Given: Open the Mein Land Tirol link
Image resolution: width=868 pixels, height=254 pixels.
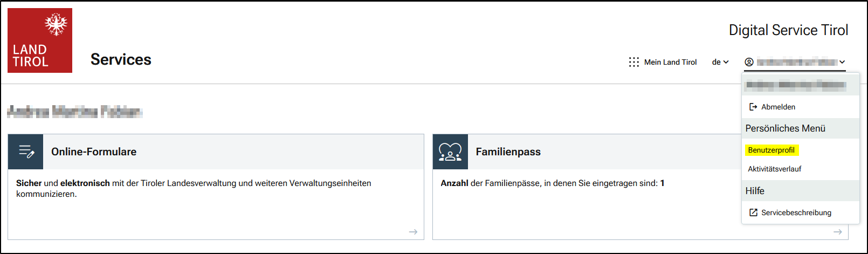Looking at the screenshot, I should tap(670, 62).
